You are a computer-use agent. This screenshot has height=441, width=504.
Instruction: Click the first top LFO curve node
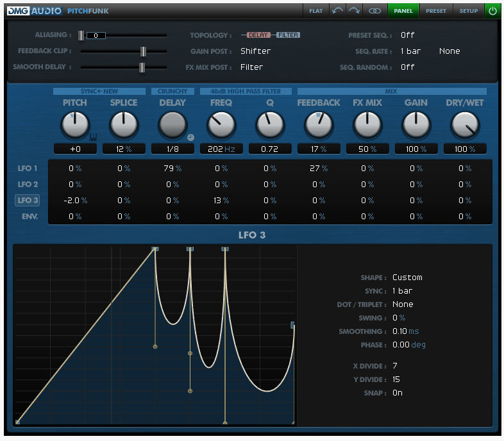coord(155,249)
